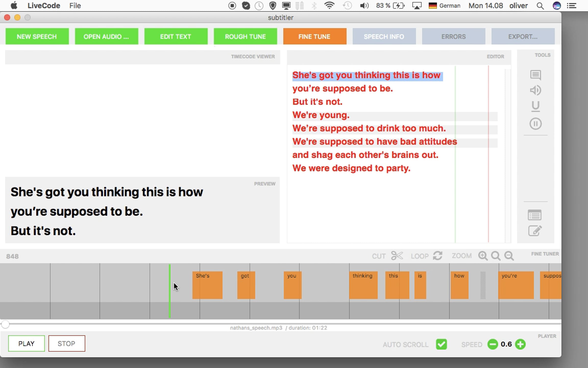
Task: Click the speech bubble comment tool icon
Action: [535, 75]
